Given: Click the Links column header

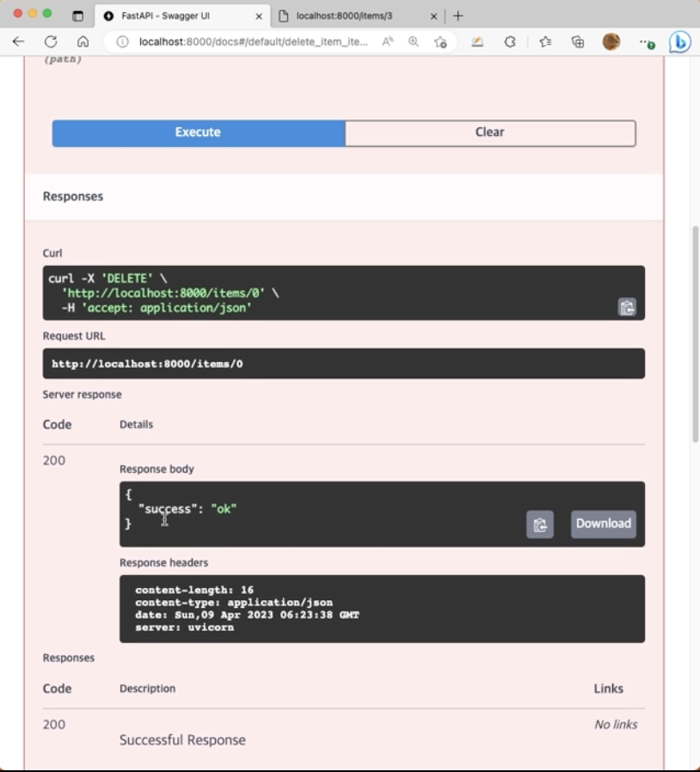Looking at the screenshot, I should pyautogui.click(x=608, y=689).
